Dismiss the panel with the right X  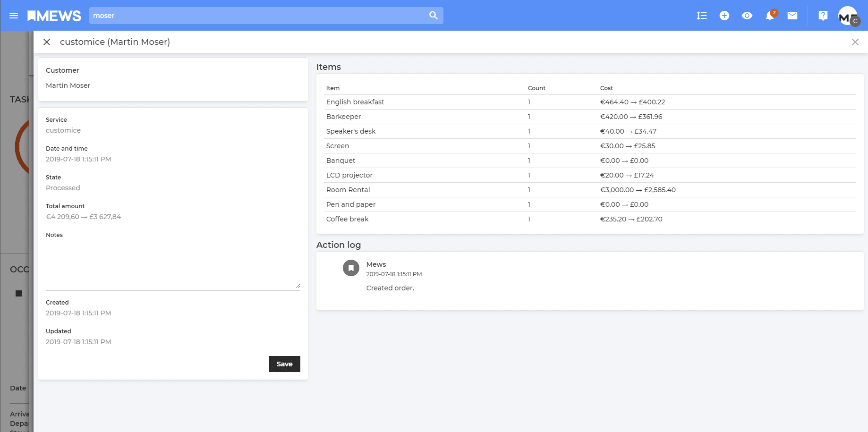tap(855, 42)
